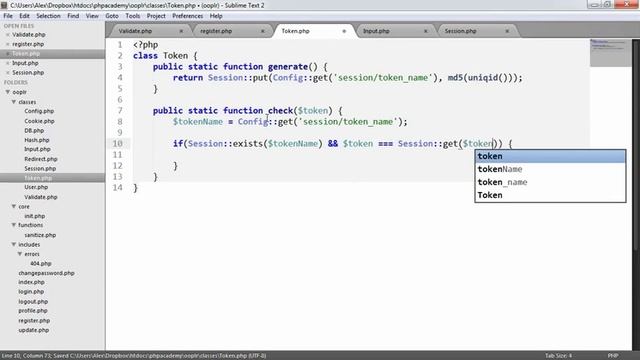
Task: Open DB.php in sidebar tree
Action: [x=34, y=131]
